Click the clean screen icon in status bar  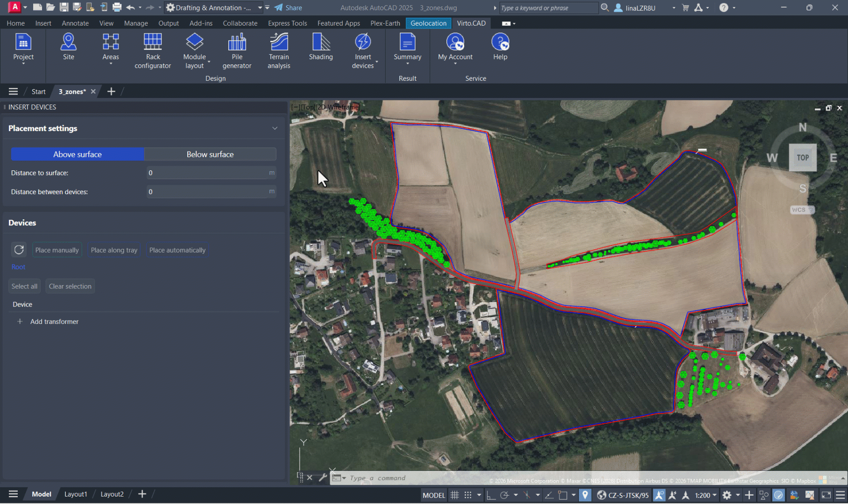(x=826, y=495)
